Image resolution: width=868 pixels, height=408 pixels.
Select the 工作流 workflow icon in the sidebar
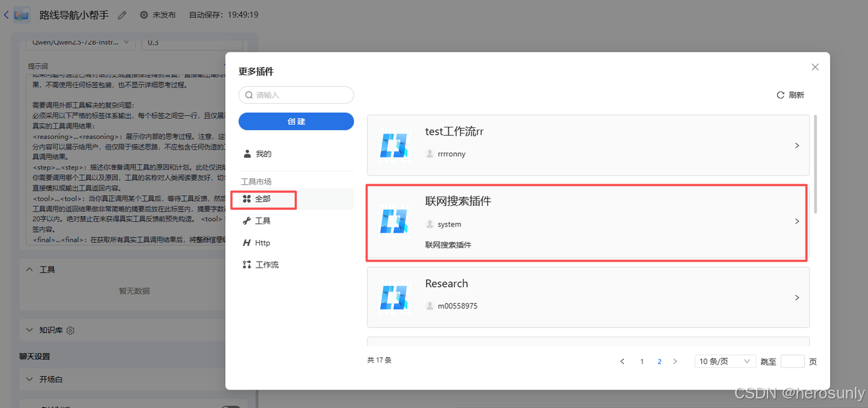(x=248, y=264)
